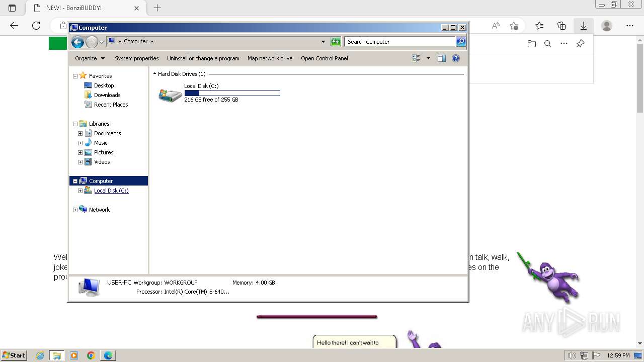Click the Forward arrow in Computer window
644x362 pixels.
(92, 42)
